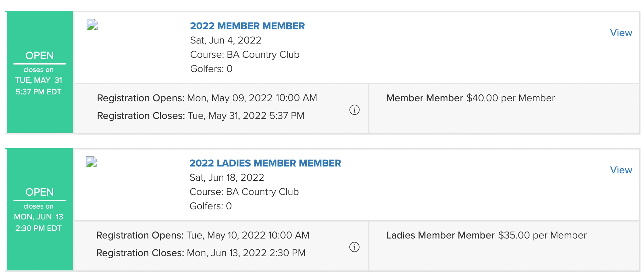Click Registration Opens Tue, May 10 line

[x=203, y=235]
